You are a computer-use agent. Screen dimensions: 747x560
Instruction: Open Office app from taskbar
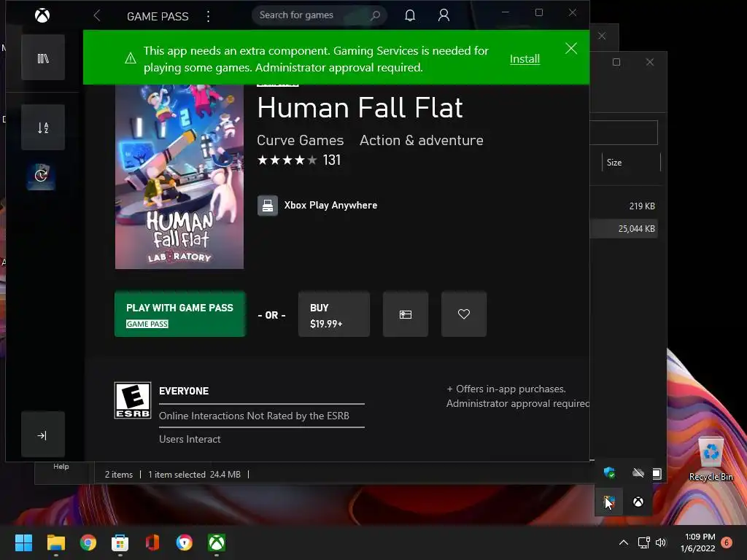(x=152, y=542)
